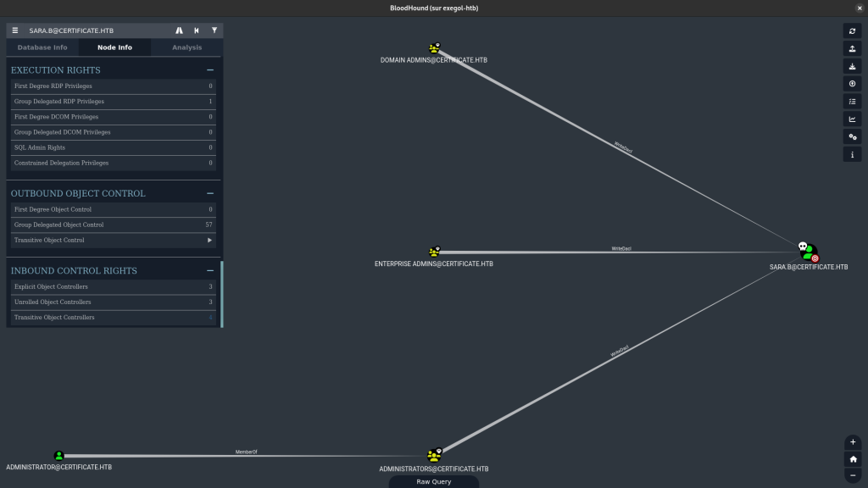Open the hamburger menu in the search bar
The width and height of the screenshot is (868, 488).
[x=15, y=30]
